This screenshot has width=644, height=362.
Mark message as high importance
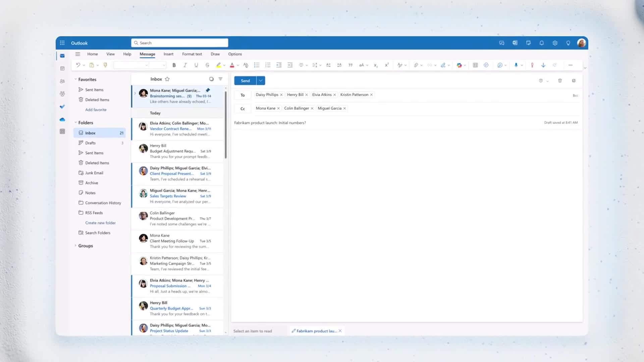click(532, 65)
